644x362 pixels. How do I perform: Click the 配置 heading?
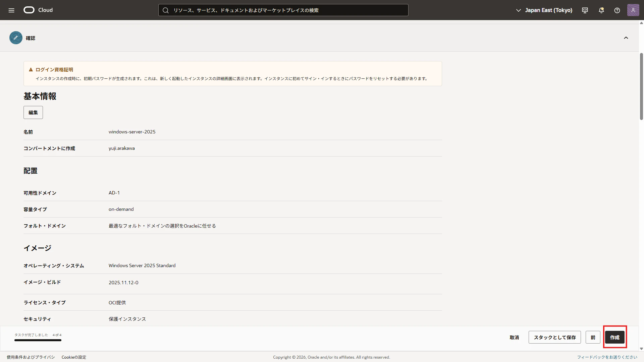pos(31,171)
